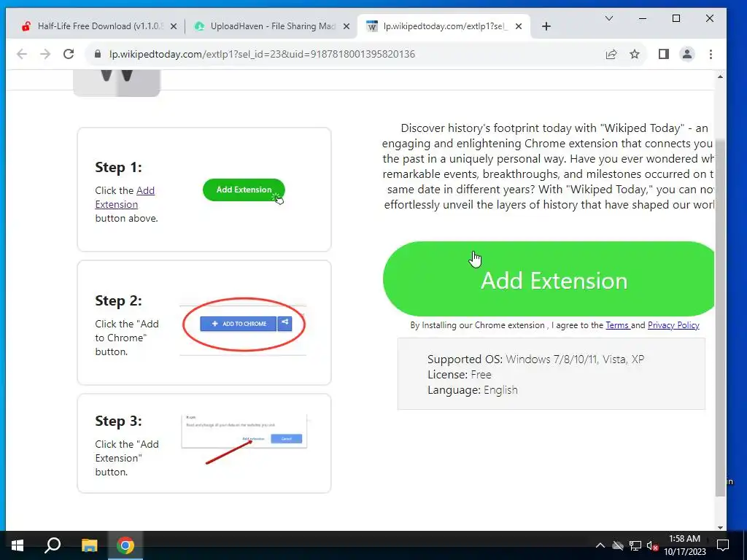Open Windows taskbar search
The height and width of the screenshot is (560, 747).
(53, 545)
